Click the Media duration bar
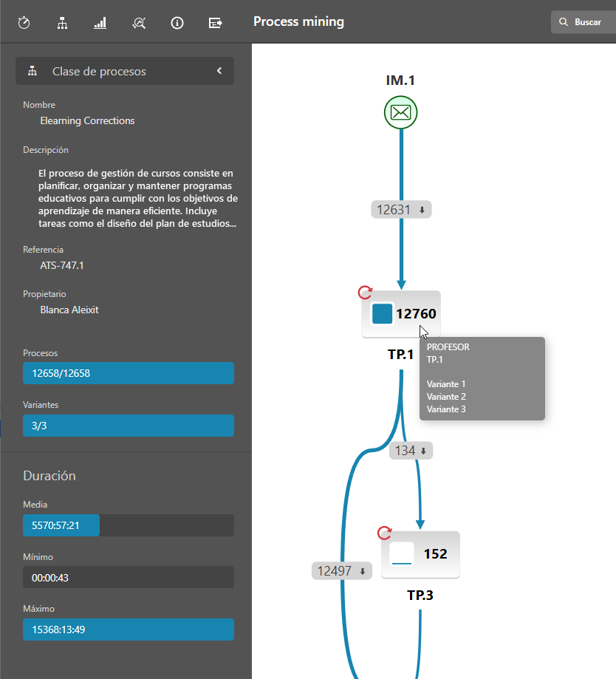616x679 pixels. pyautogui.click(x=129, y=525)
